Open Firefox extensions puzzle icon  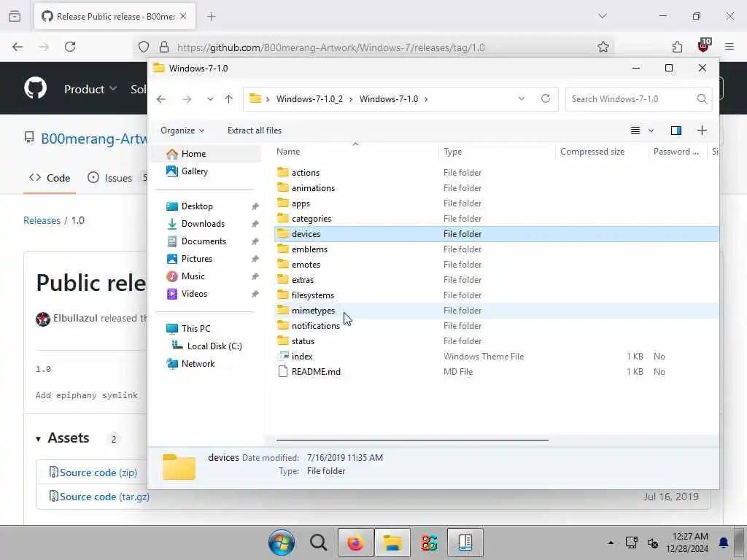pos(677,47)
